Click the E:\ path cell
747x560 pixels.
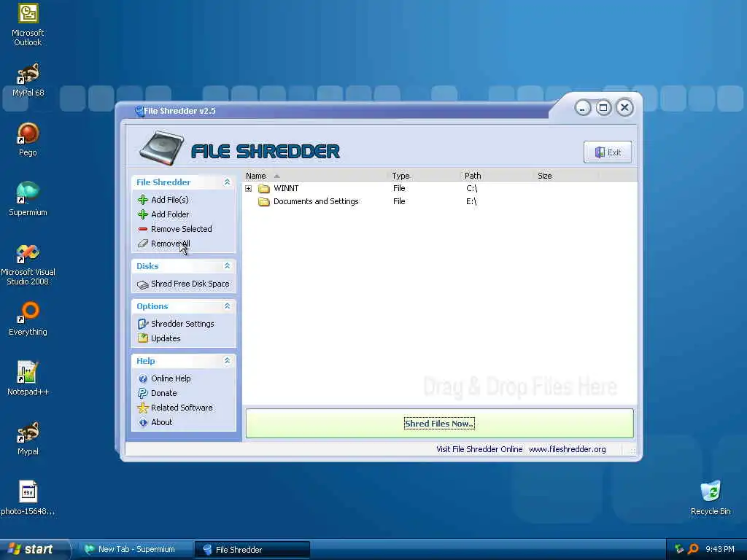471,201
